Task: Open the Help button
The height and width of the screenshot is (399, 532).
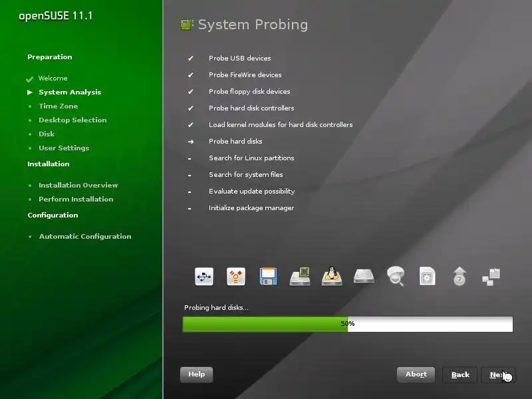Action: [x=196, y=374]
